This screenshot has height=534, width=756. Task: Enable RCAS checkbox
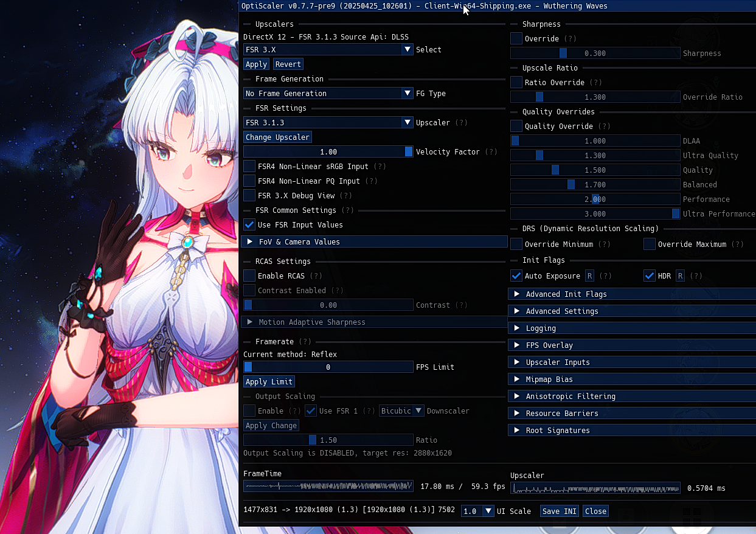point(249,276)
